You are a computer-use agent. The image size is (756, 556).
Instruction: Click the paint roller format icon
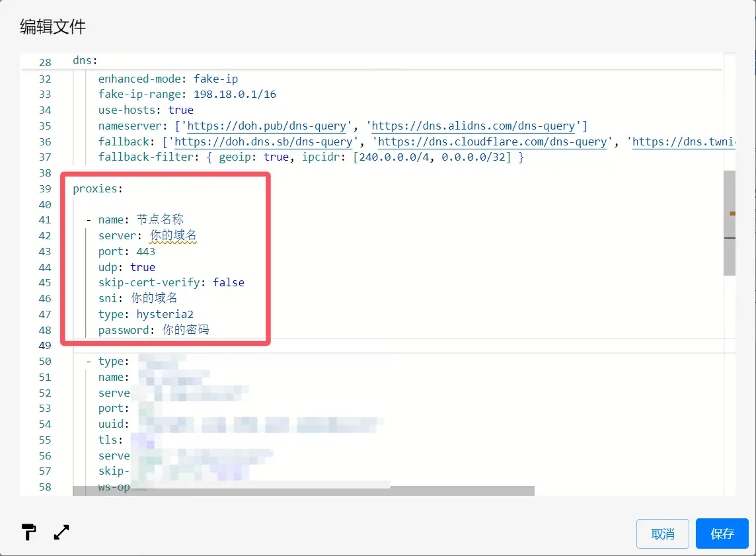point(28,532)
